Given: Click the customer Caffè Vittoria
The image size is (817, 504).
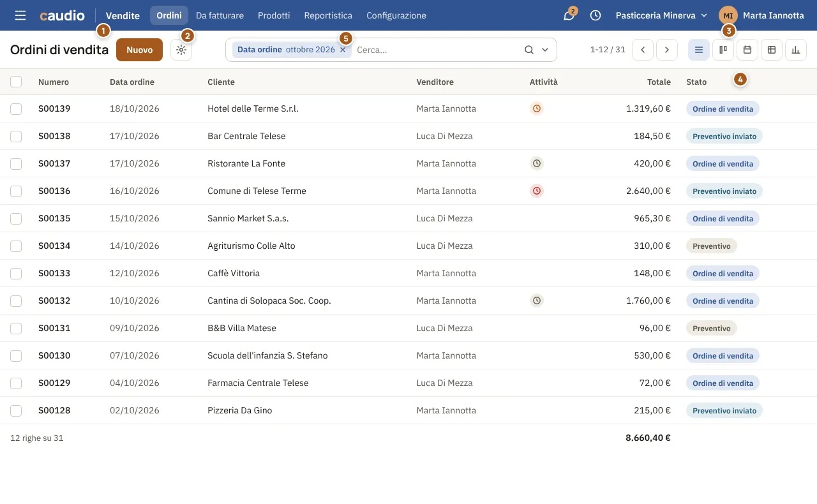Looking at the screenshot, I should pyautogui.click(x=234, y=273).
